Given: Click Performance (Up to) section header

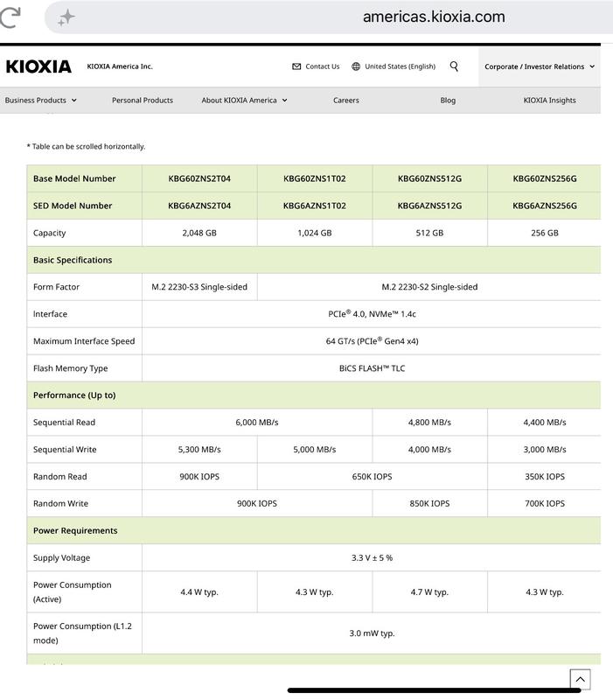Looking at the screenshot, I should pyautogui.click(x=314, y=395).
